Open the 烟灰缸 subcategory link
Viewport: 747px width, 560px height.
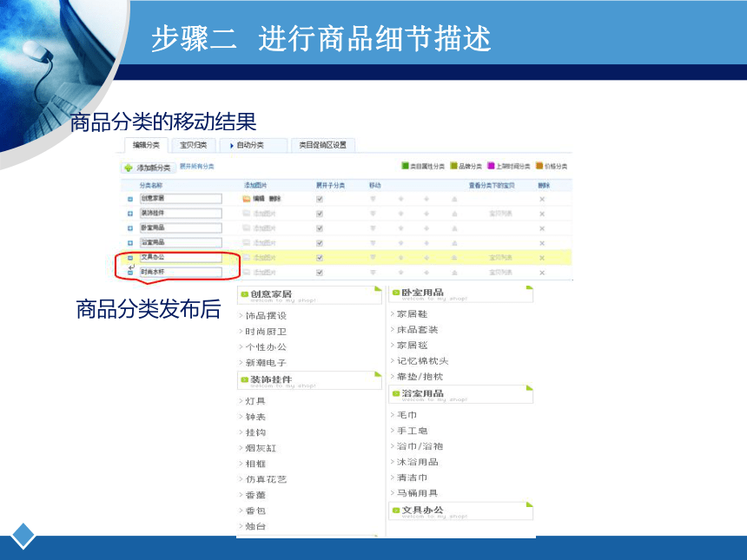tap(261, 448)
